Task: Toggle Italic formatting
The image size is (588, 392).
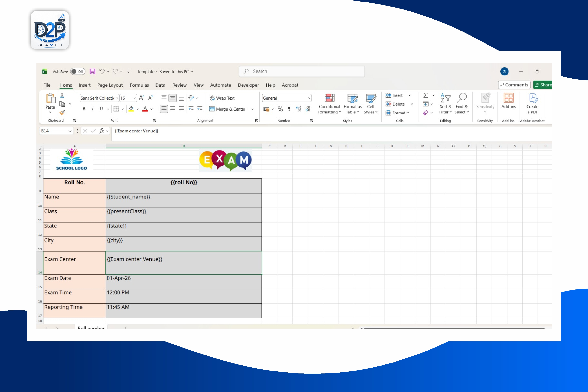Action: click(92, 109)
